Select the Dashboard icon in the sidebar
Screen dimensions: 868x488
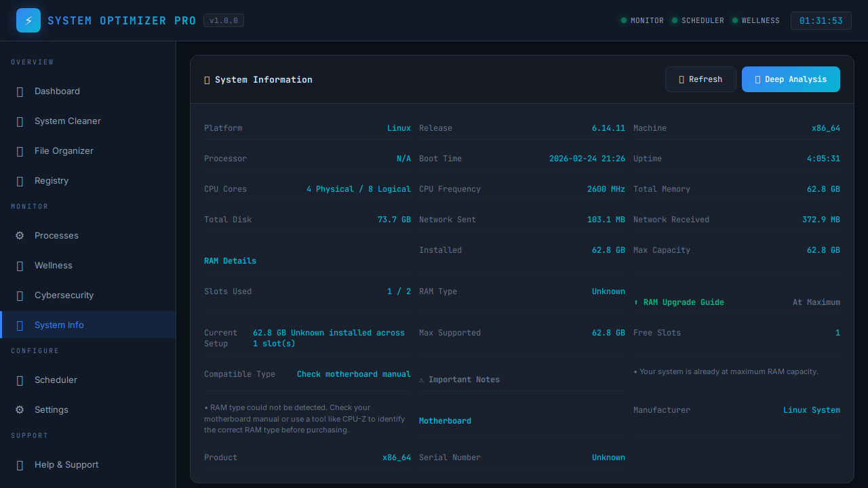[x=20, y=91]
